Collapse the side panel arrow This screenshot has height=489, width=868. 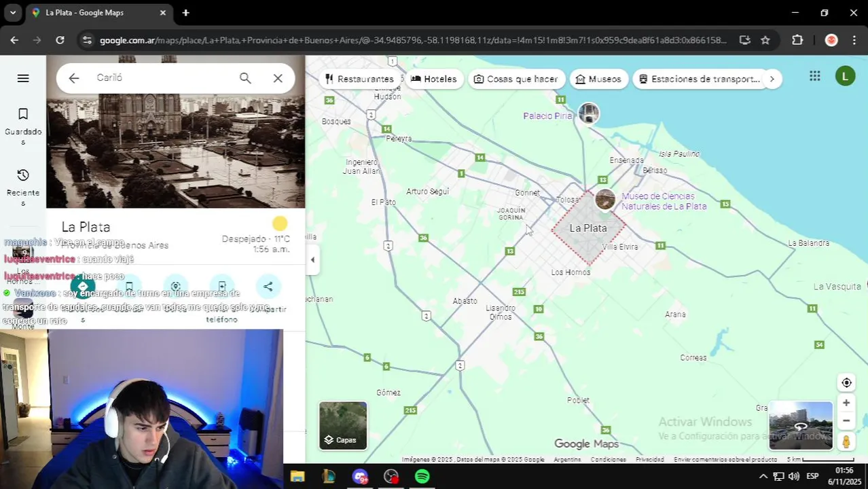pyautogui.click(x=312, y=259)
